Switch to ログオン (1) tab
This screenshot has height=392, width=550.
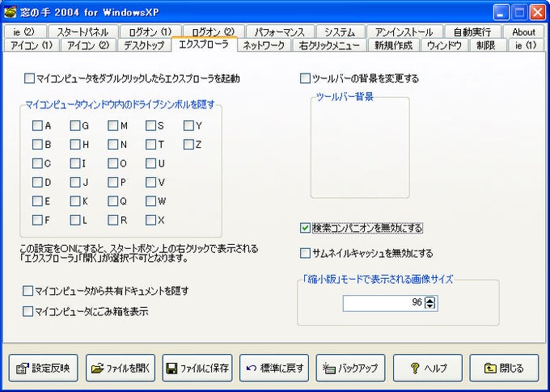[150, 32]
